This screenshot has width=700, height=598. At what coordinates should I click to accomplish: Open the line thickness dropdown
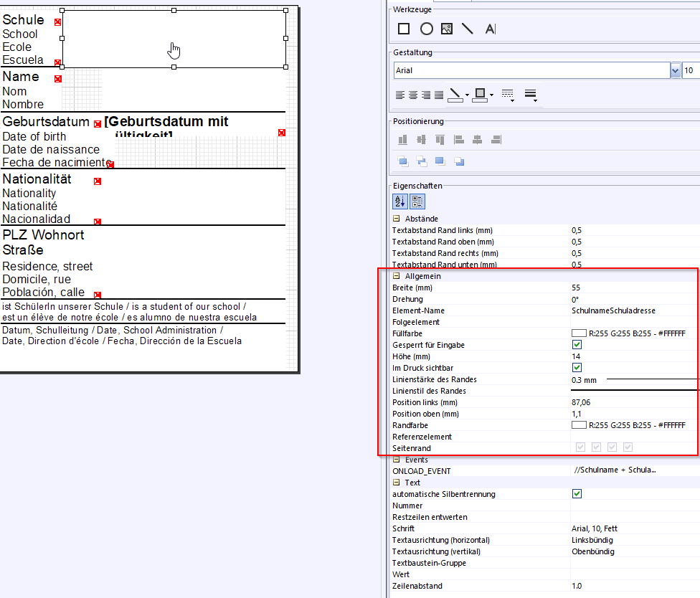pyautogui.click(x=531, y=95)
